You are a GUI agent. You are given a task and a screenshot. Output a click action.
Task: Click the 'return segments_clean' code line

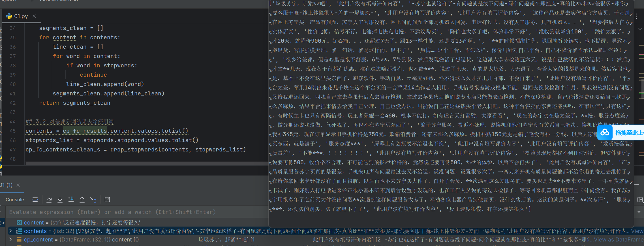tap(75, 103)
